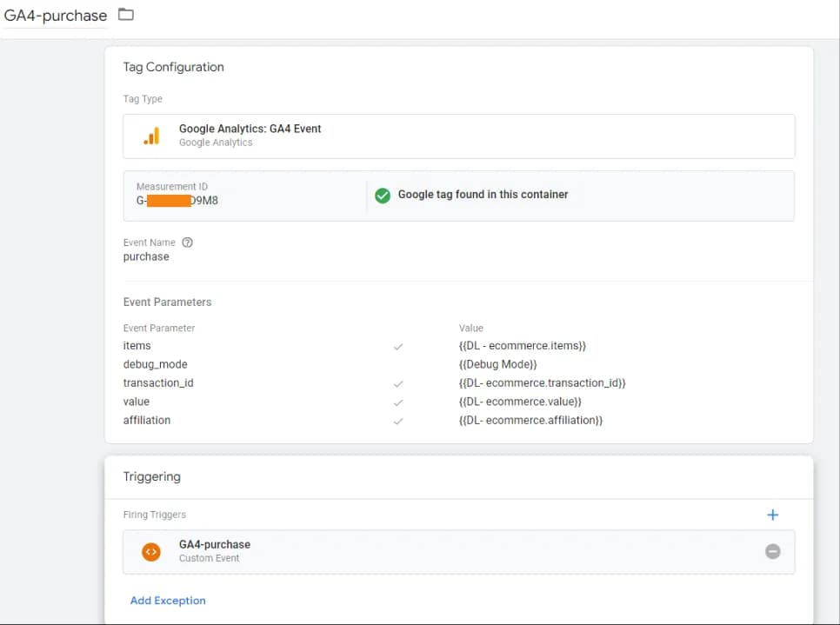
Task: Click the {{DL- ecommerce.affiliation}} value
Action: 530,421
